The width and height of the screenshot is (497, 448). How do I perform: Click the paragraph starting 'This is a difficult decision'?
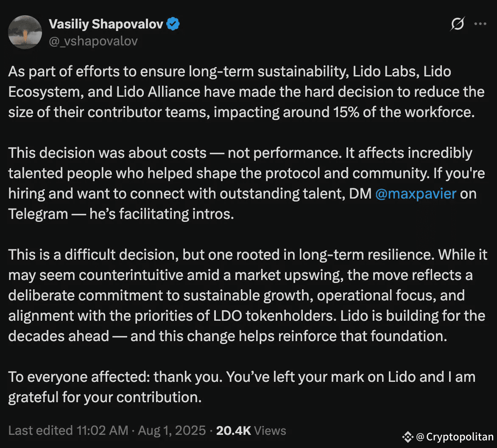point(247,296)
